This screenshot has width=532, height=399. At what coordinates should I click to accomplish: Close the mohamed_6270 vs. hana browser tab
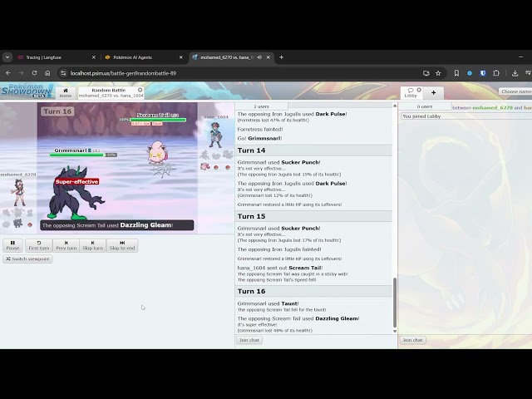click(268, 57)
